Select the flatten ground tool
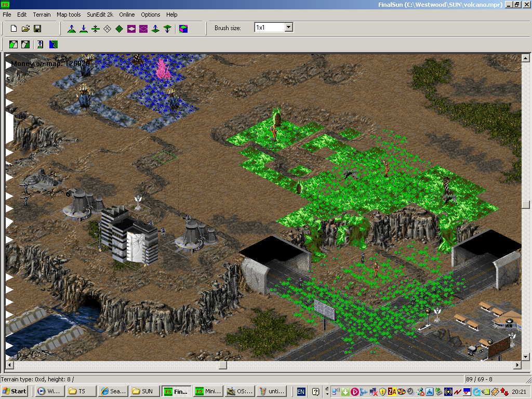The width and height of the screenshot is (532, 399). point(96,29)
